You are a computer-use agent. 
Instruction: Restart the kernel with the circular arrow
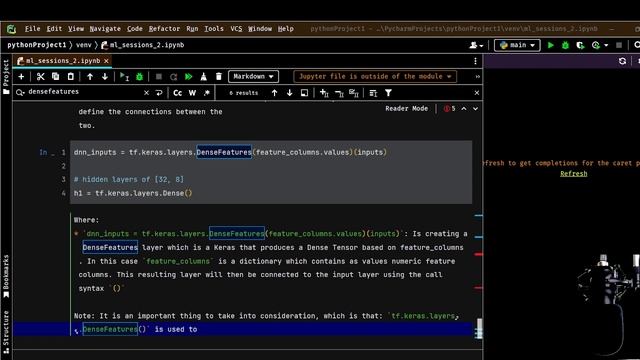click(x=173, y=77)
